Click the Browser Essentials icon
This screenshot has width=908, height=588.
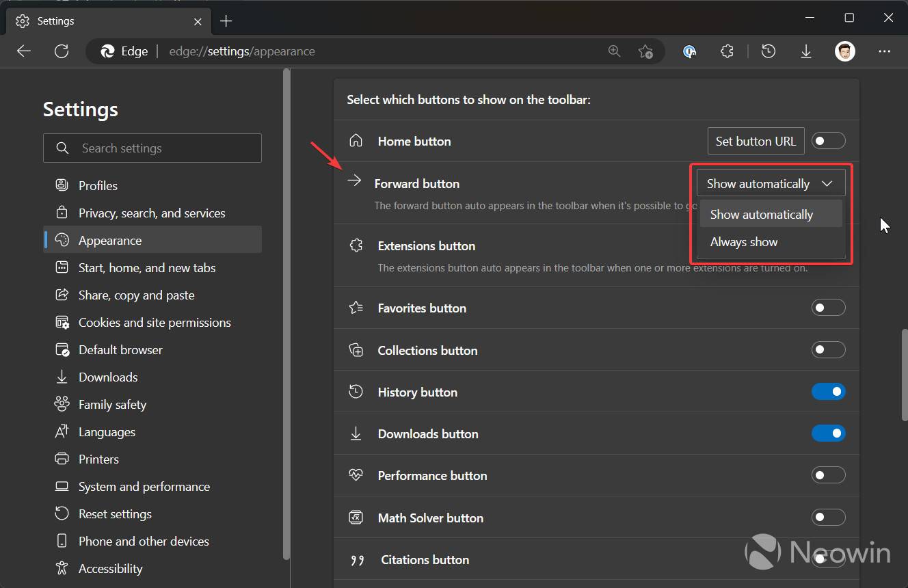689,51
